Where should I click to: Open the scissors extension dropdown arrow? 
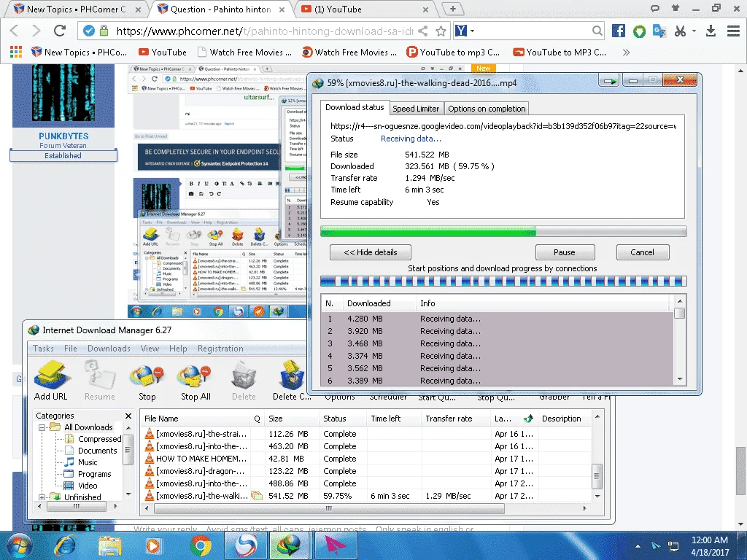694,31
